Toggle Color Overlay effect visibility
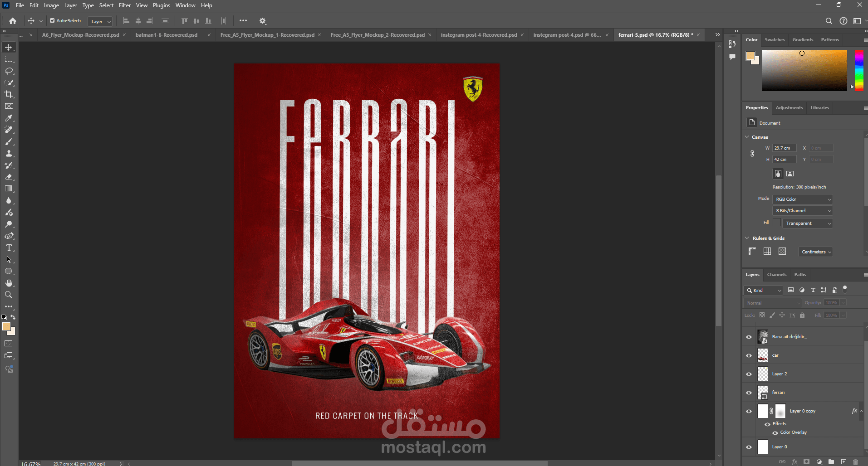The height and width of the screenshot is (466, 868). tap(775, 433)
